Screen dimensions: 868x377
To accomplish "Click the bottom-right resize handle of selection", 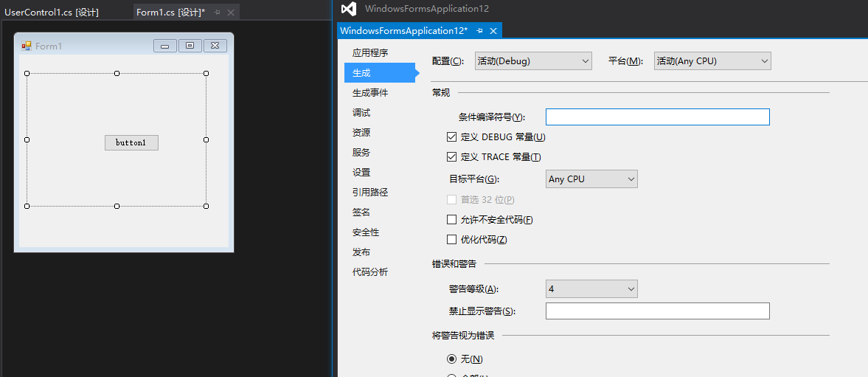I will point(206,206).
